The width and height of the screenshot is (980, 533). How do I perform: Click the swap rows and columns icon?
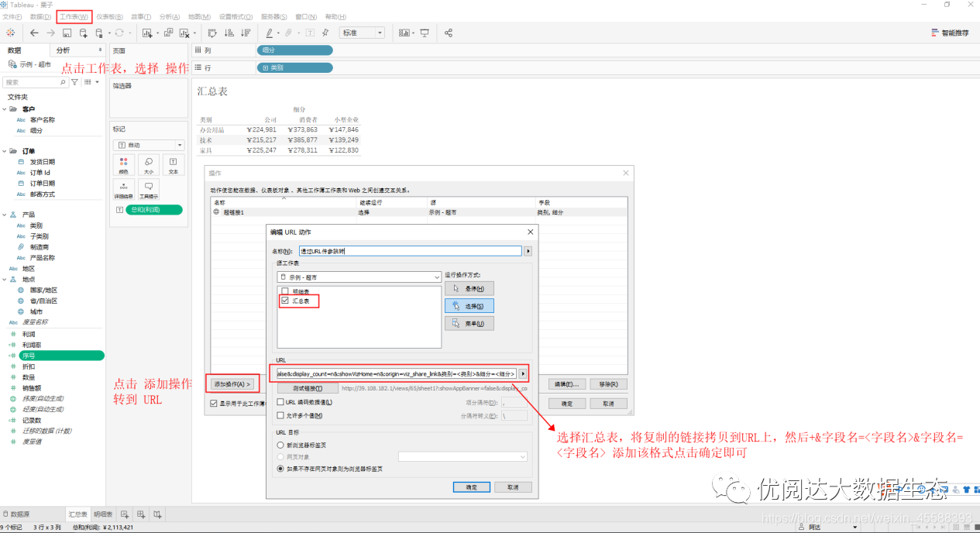click(x=212, y=33)
